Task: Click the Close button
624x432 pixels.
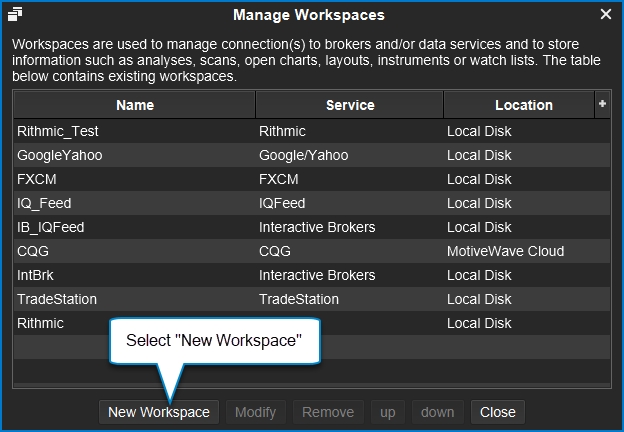Action: [498, 412]
